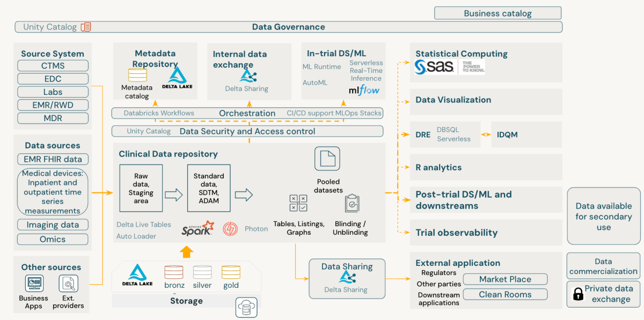Click the Clean Rooms button

pos(505,294)
